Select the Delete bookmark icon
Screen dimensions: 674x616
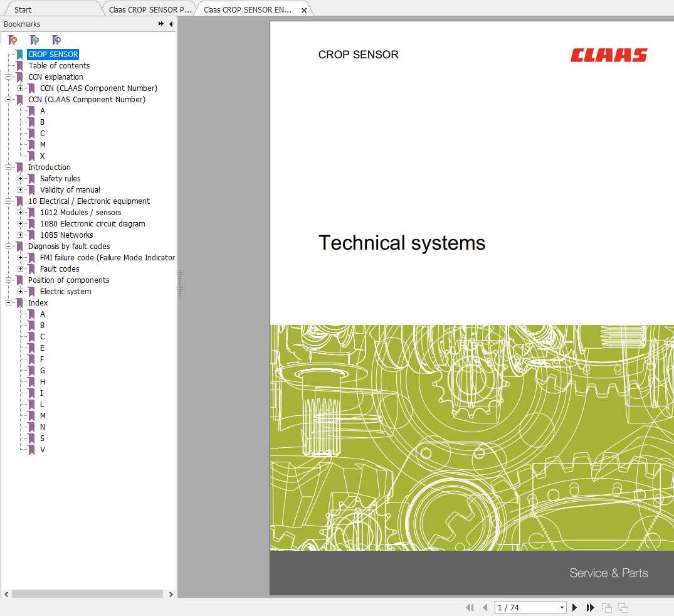13,39
